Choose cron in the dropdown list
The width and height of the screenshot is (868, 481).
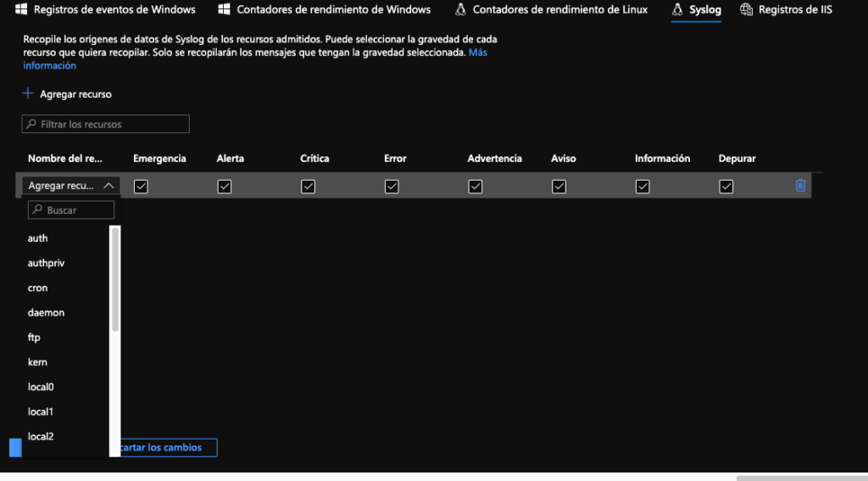pyautogui.click(x=65, y=288)
